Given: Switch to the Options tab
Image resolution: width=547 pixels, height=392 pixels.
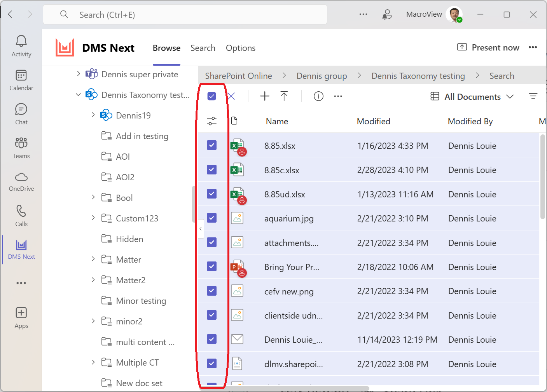Looking at the screenshot, I should pyautogui.click(x=241, y=48).
